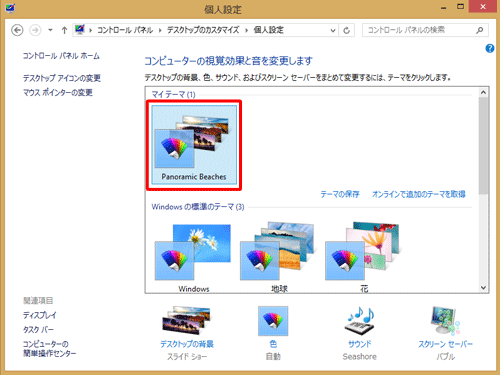Maximize the 個人設定 window
The height and width of the screenshot is (375, 500).
tap(460, 7)
